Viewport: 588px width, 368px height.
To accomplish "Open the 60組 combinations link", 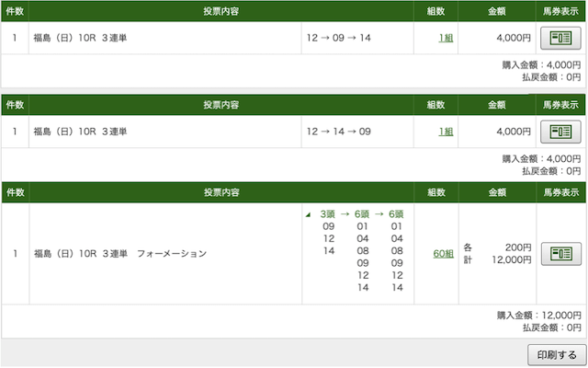I will [443, 254].
